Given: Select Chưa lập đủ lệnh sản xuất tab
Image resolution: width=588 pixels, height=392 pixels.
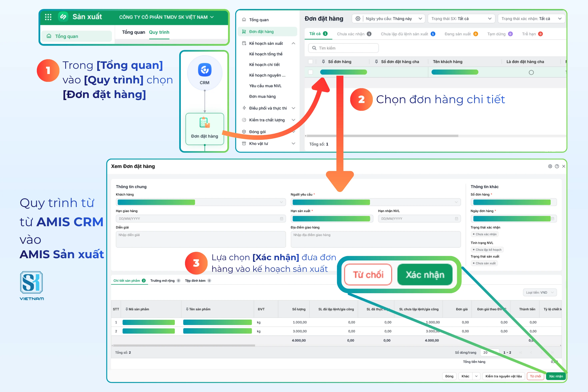Looking at the screenshot, I should click(408, 34).
